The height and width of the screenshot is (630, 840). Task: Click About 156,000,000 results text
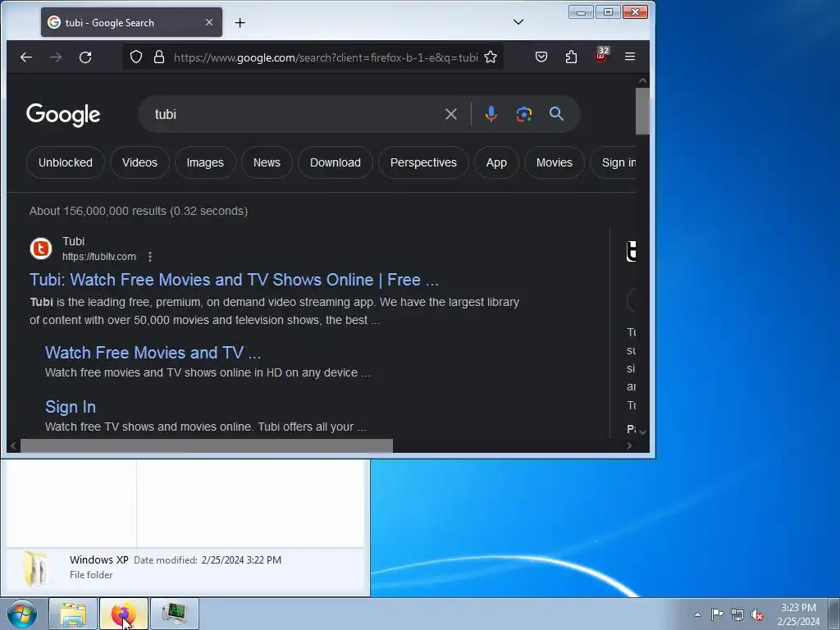(138, 211)
